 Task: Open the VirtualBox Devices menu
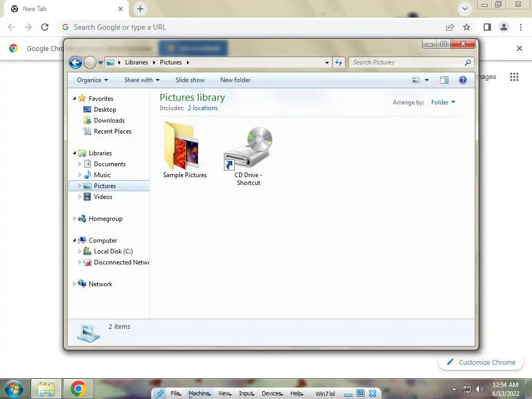[x=272, y=394]
